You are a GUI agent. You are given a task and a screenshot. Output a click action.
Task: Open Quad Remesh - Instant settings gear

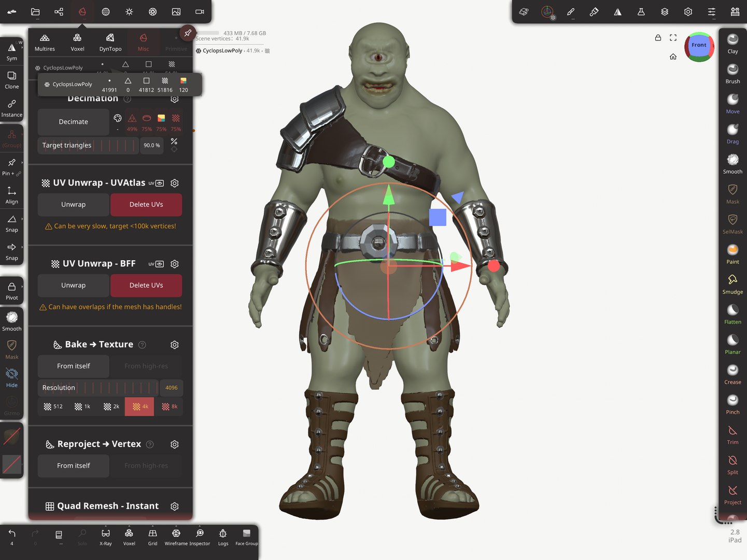(x=175, y=506)
